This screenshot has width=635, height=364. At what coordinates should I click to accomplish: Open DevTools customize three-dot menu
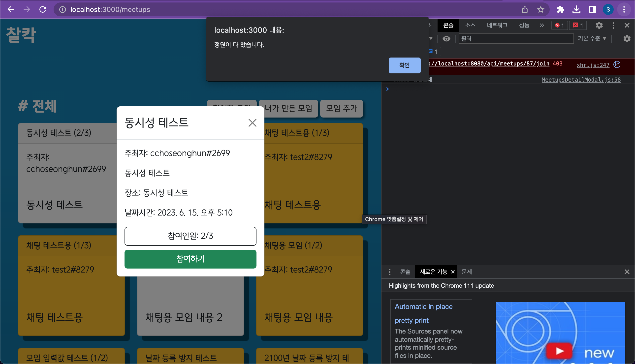click(613, 25)
